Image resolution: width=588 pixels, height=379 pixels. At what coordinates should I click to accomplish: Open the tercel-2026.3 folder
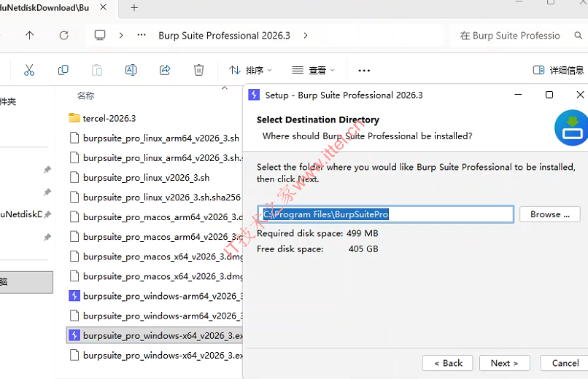coord(109,118)
